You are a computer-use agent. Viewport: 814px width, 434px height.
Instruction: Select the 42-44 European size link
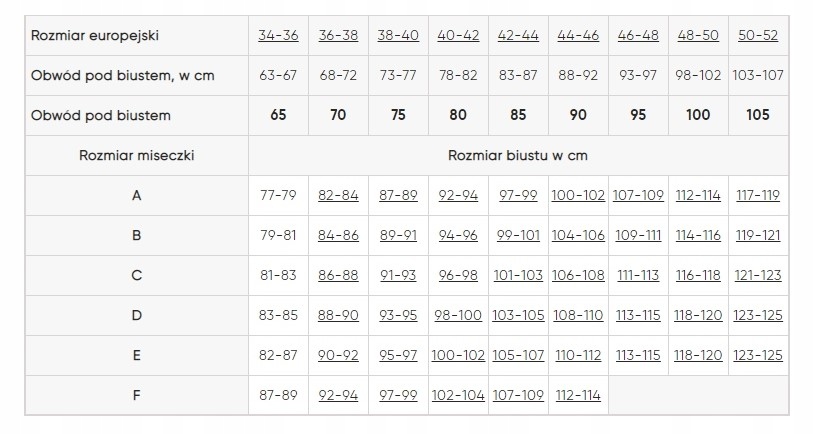(518, 35)
